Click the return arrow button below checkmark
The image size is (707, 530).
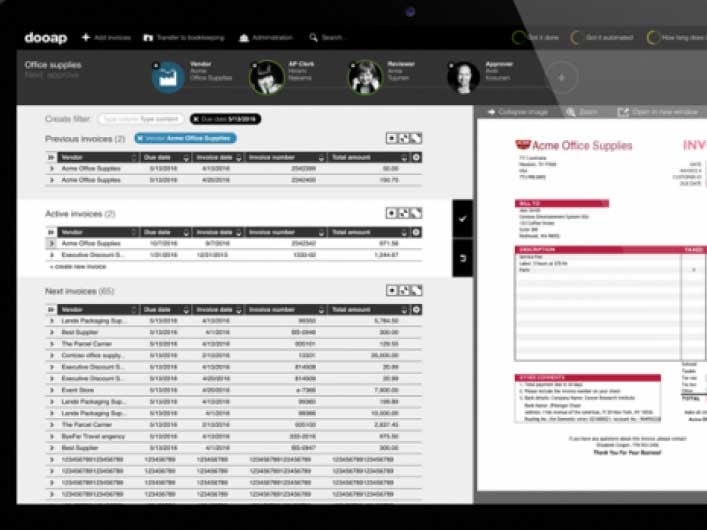click(x=462, y=259)
